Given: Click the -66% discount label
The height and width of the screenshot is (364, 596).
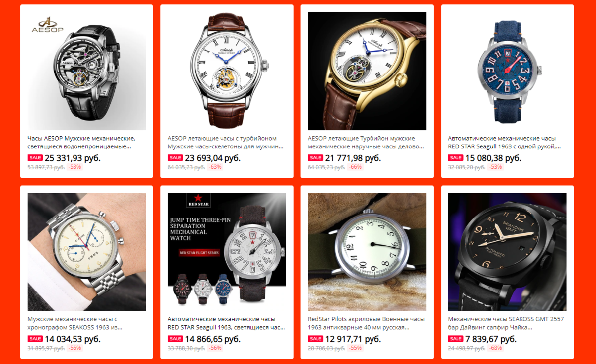Looking at the screenshot, I should 355,167.
